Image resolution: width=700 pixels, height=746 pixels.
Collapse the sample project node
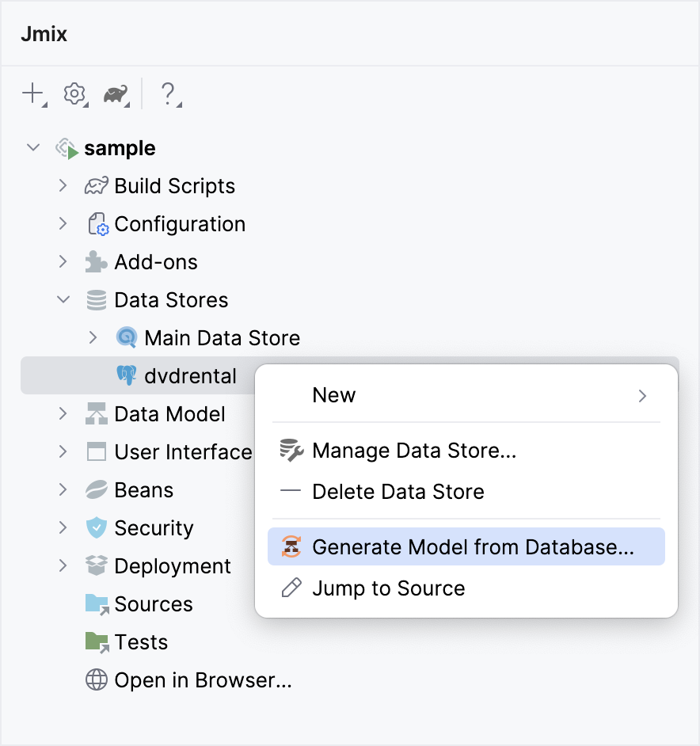pyautogui.click(x=32, y=147)
